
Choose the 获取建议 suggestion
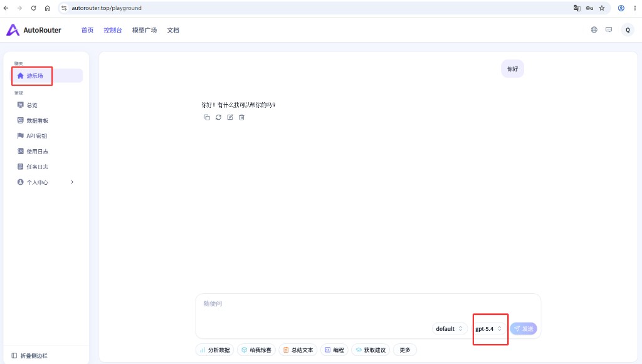(371, 350)
